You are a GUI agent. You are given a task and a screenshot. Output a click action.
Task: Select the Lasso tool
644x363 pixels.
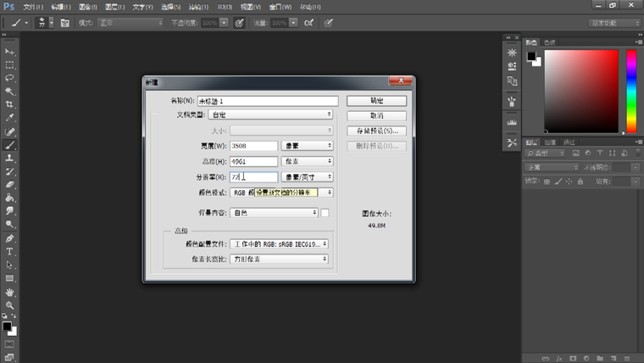10,78
